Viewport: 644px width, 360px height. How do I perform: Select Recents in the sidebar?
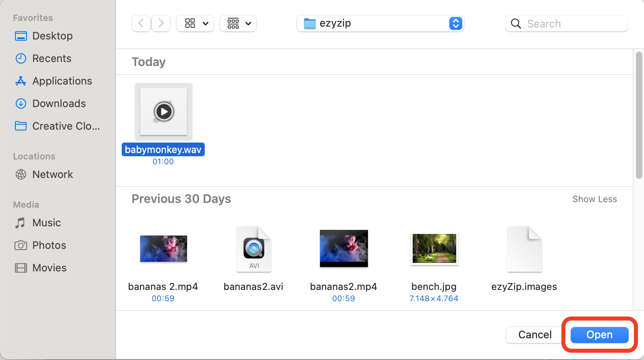[52, 58]
